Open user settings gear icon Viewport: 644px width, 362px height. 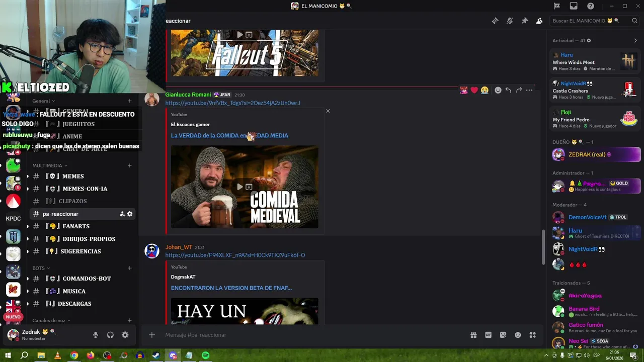click(125, 335)
